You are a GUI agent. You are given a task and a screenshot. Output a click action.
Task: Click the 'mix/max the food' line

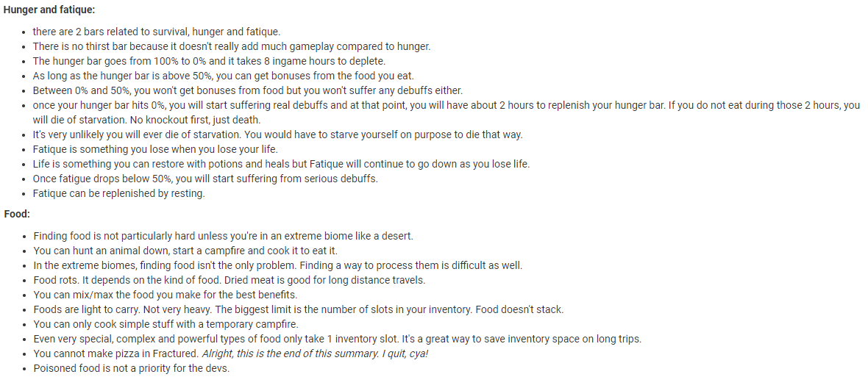(166, 295)
